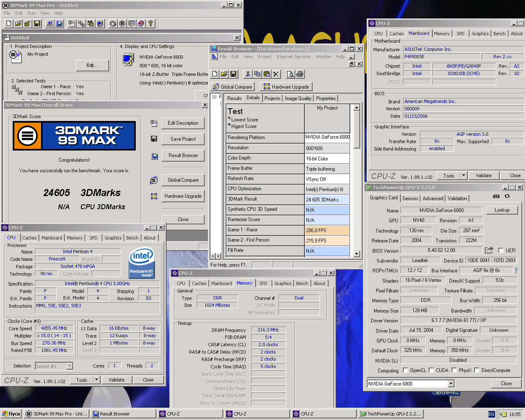Click Print Preview magnifier icon in Result Browser
The image size is (525, 420).
coord(290,74)
